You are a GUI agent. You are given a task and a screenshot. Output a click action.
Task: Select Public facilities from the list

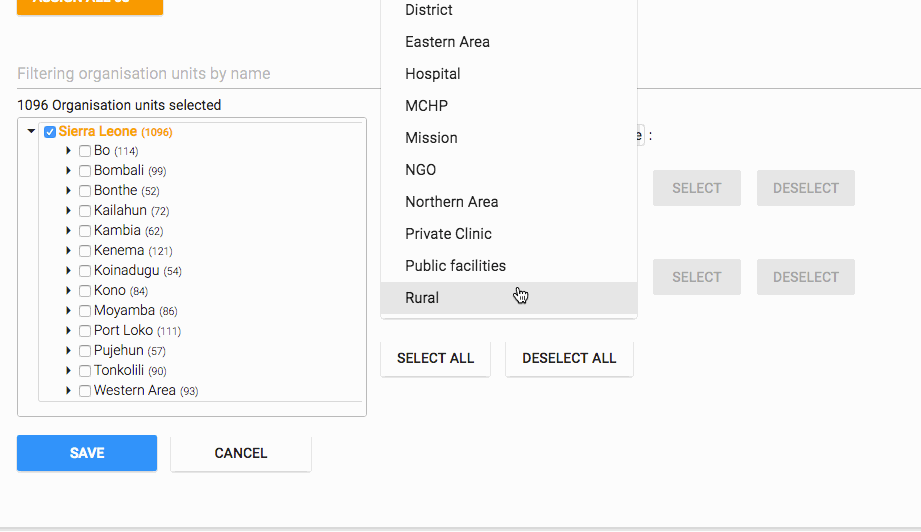coord(455,266)
